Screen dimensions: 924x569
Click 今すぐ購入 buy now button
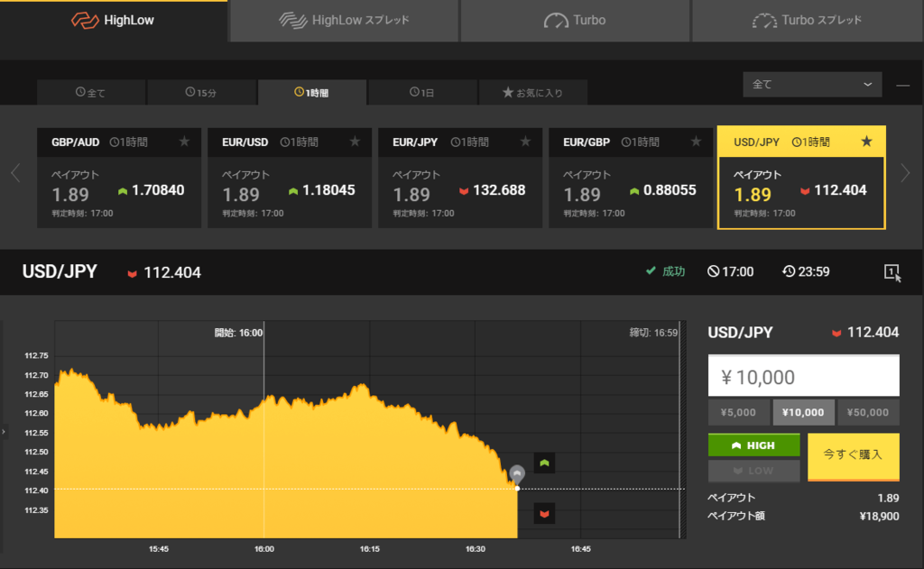(854, 456)
